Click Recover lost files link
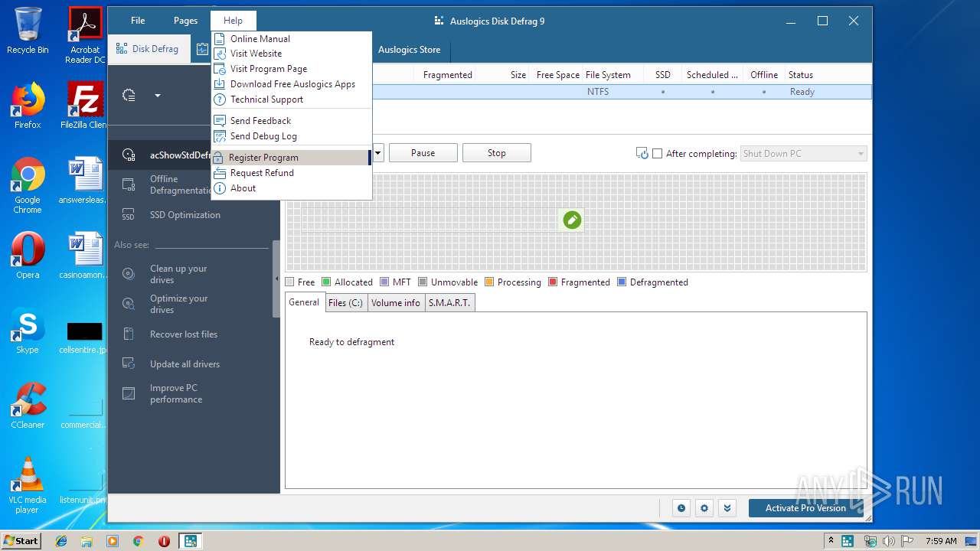Viewport: 980px width, 551px height. pos(184,334)
